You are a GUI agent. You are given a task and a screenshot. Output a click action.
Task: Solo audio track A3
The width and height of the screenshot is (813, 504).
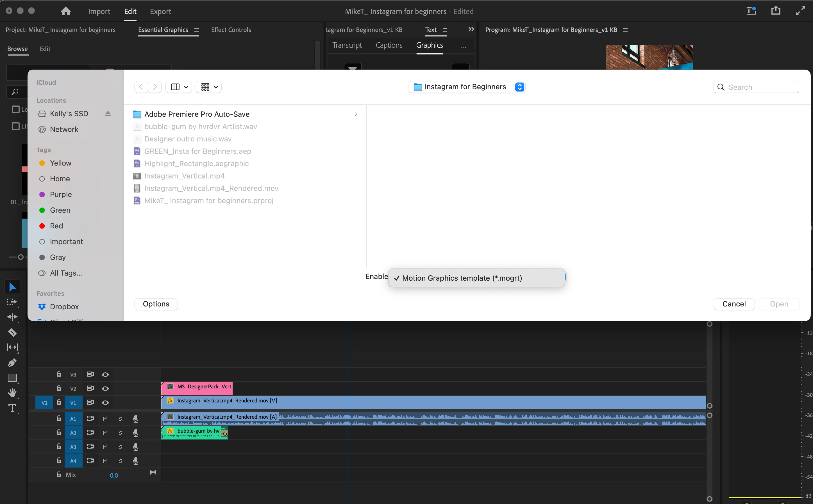121,447
